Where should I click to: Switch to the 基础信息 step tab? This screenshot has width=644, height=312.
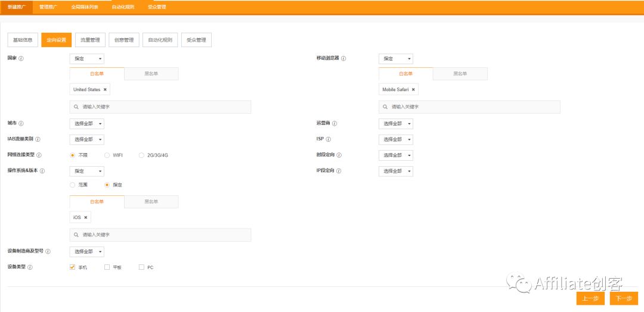(x=23, y=40)
